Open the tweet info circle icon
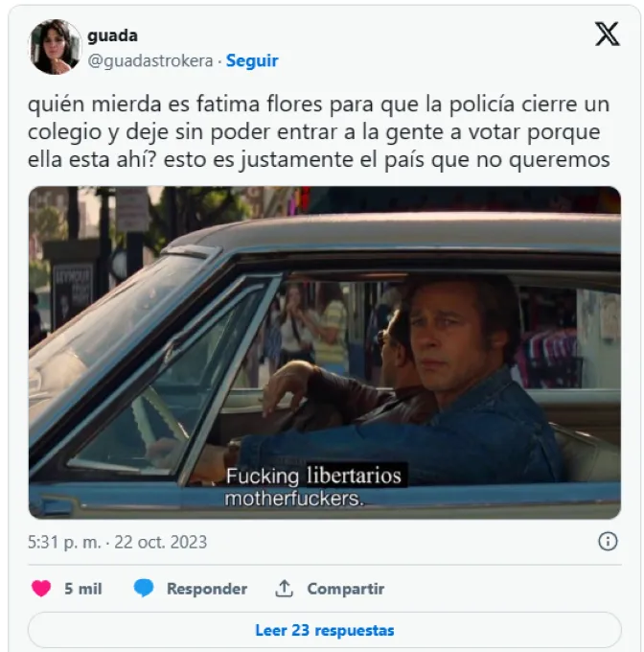The image size is (644, 652). (x=608, y=542)
